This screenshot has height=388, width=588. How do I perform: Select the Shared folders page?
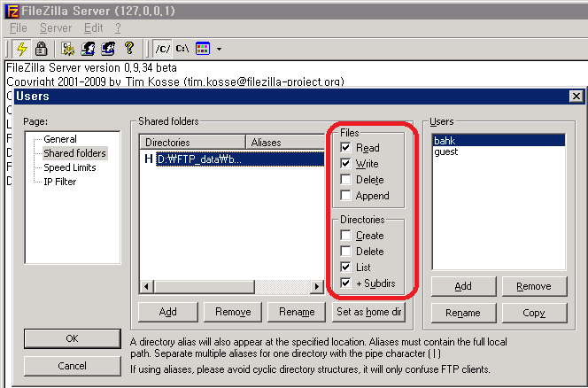[x=75, y=153]
